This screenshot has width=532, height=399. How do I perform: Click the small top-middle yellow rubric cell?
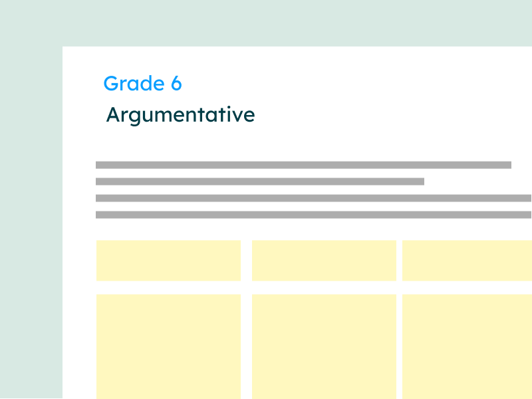tap(324, 260)
